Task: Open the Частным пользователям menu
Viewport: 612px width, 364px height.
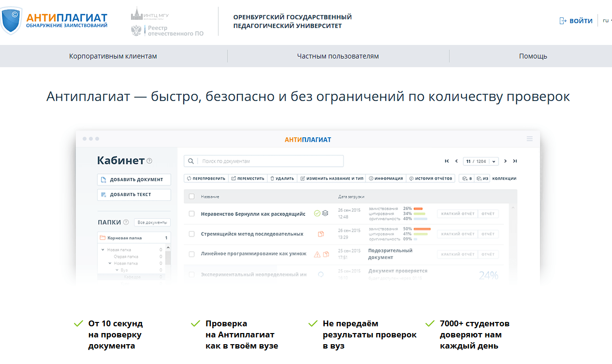Action: 338,56
